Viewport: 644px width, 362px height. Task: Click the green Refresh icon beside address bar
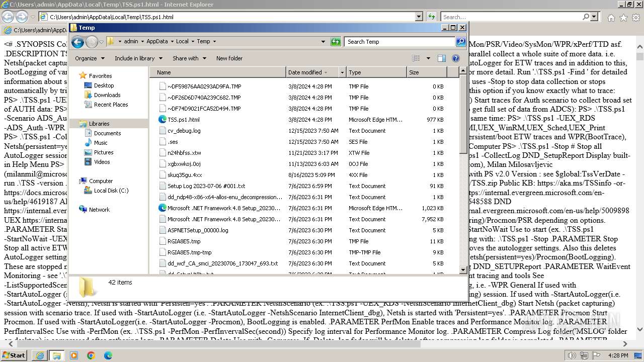coord(336,42)
